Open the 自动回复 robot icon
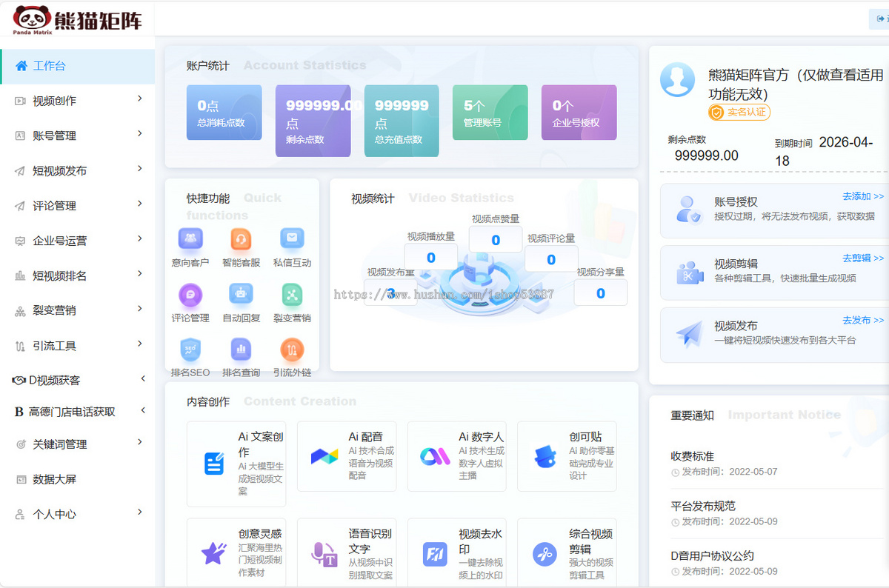 tap(241, 295)
